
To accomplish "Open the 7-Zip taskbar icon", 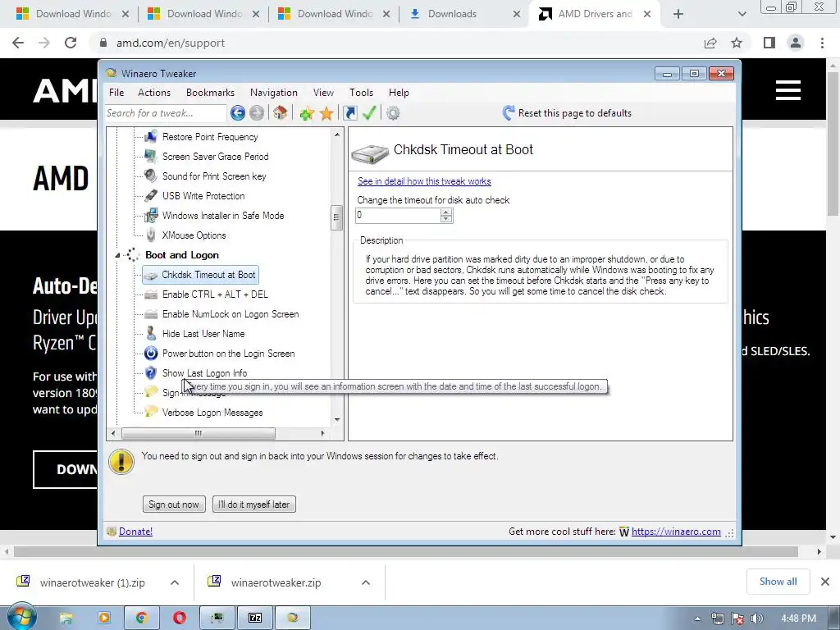I will tap(255, 618).
